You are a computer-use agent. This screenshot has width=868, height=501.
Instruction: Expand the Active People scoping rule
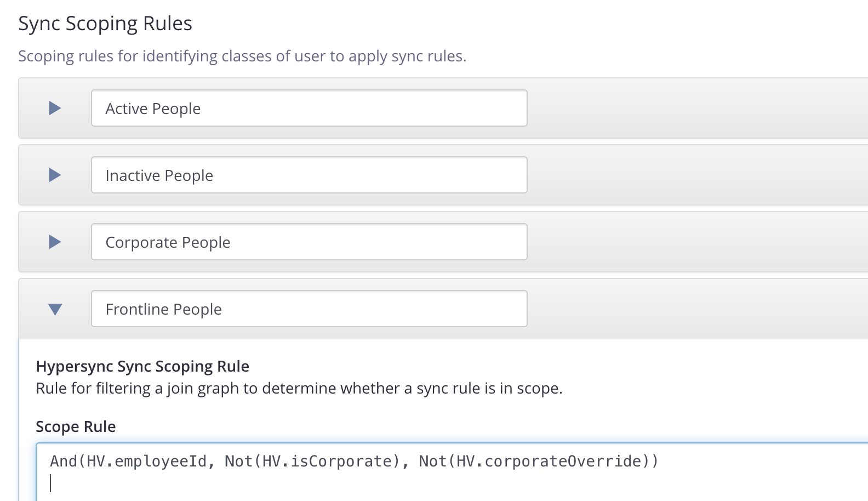55,108
